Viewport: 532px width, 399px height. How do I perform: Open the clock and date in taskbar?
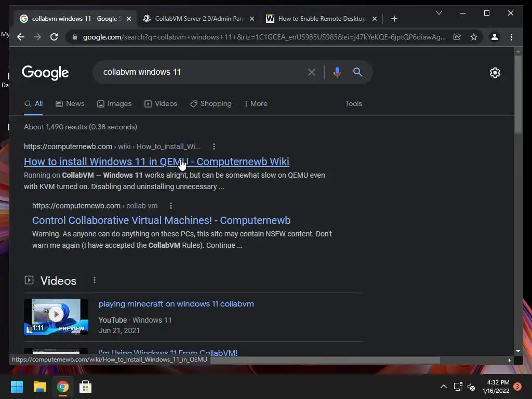point(496,387)
